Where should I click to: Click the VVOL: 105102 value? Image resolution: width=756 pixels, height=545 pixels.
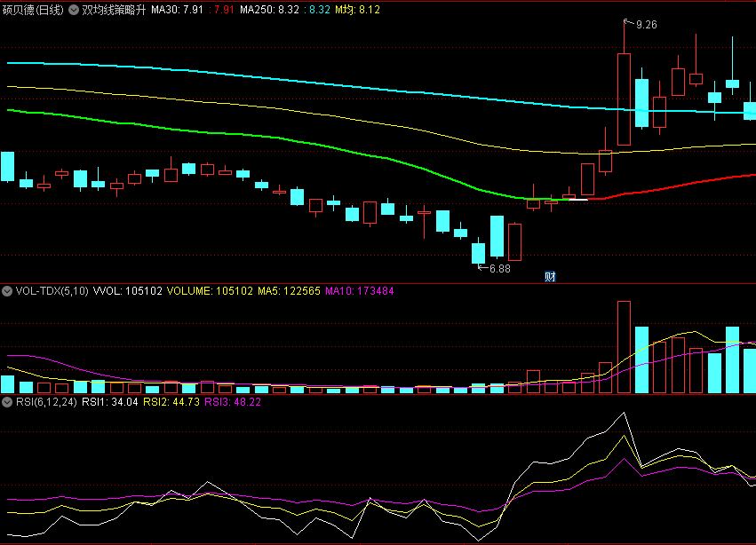[128, 291]
